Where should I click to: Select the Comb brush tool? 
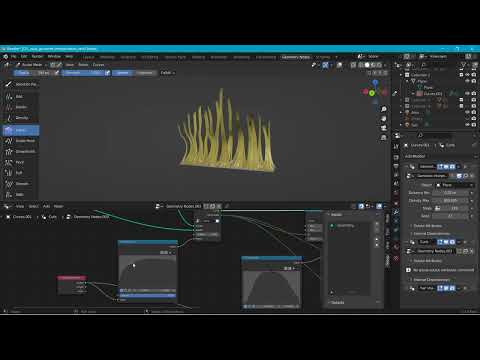click(20, 130)
